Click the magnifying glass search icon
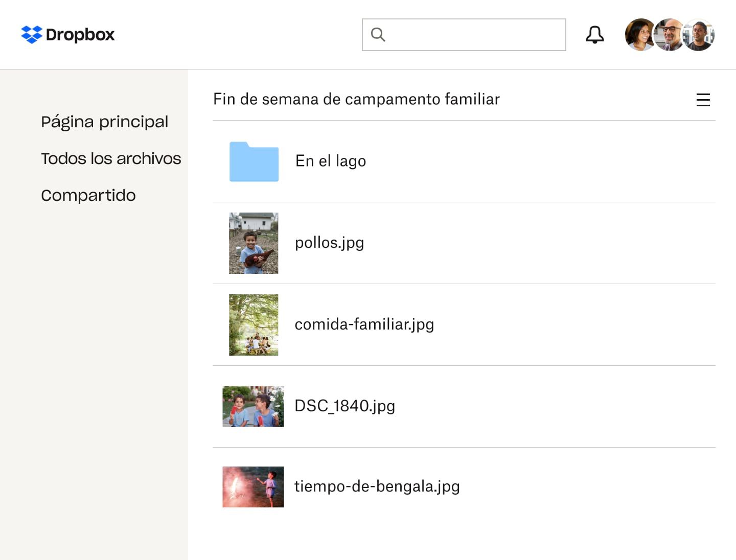 378,34
